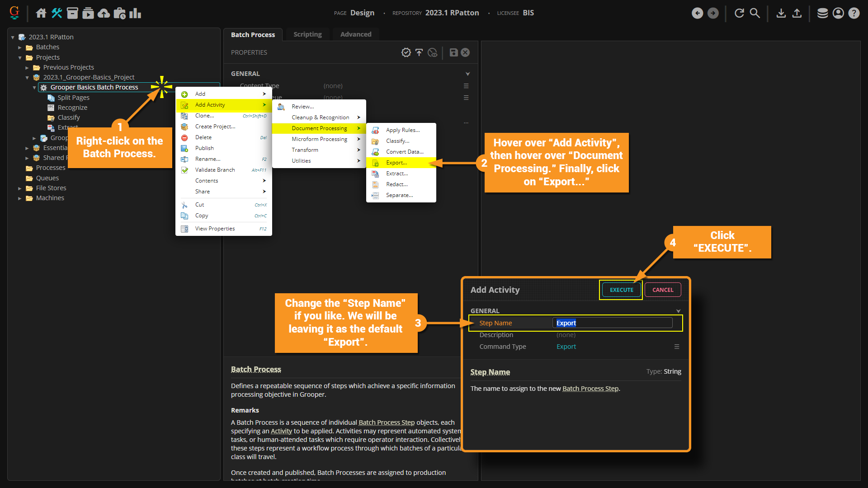
Task: Select Validate Branch in context menu
Action: point(215,170)
